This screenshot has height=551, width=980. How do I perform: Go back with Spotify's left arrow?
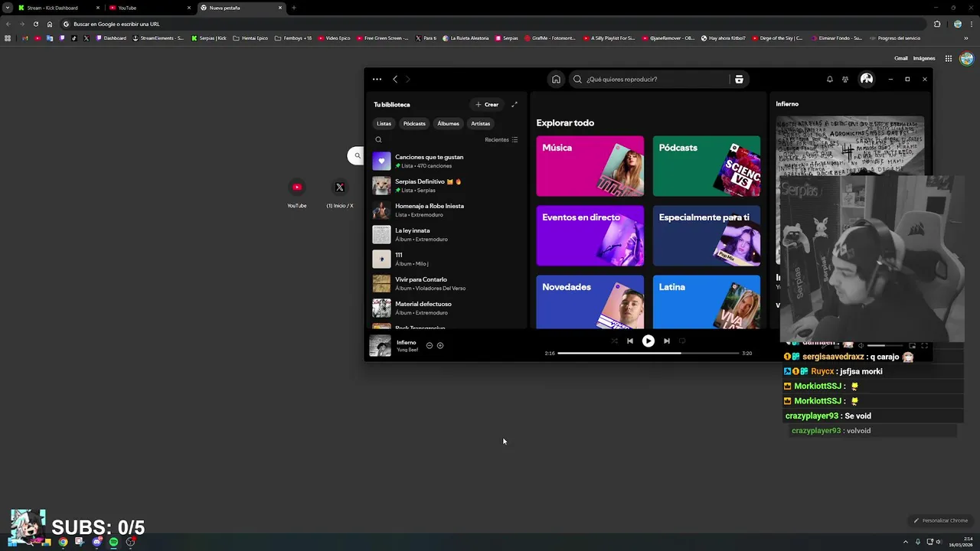395,79
